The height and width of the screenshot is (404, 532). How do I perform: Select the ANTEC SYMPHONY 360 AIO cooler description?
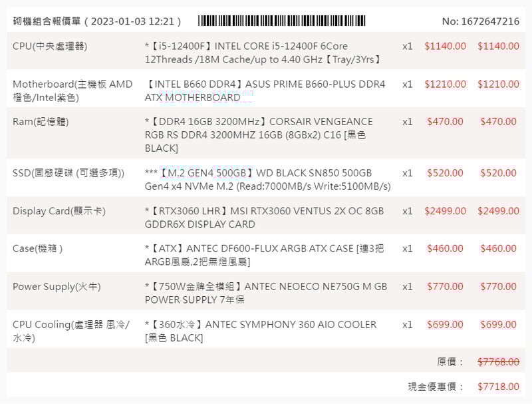(261, 331)
